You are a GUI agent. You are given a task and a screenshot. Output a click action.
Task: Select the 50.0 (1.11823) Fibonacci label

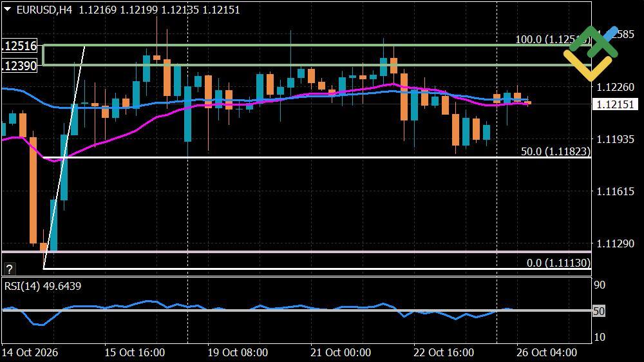tap(556, 151)
